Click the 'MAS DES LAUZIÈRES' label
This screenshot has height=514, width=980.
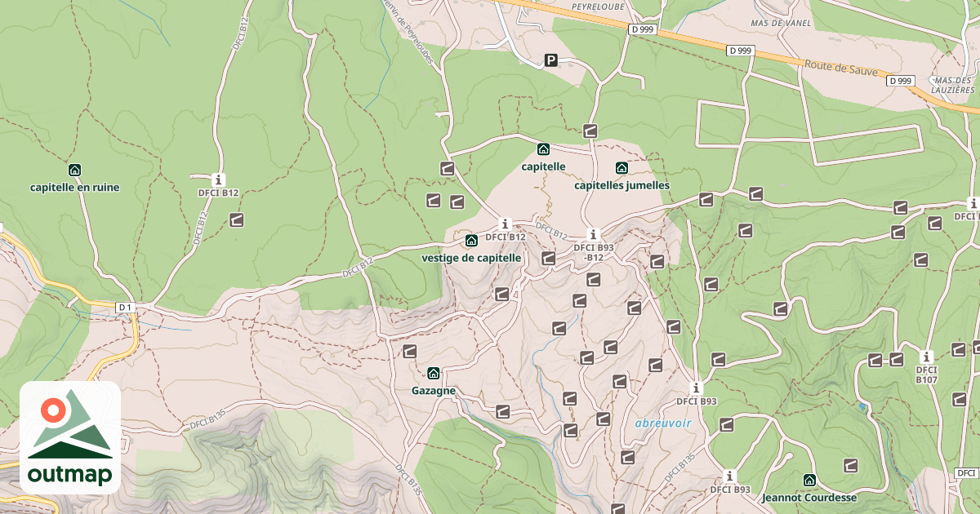pyautogui.click(x=953, y=85)
